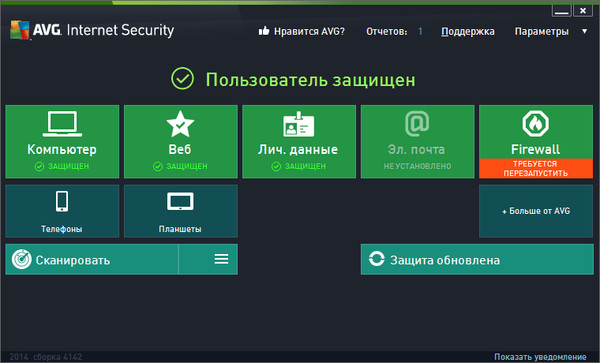Click the star icon on Веб tile
The height and width of the screenshot is (363, 600).
click(180, 124)
